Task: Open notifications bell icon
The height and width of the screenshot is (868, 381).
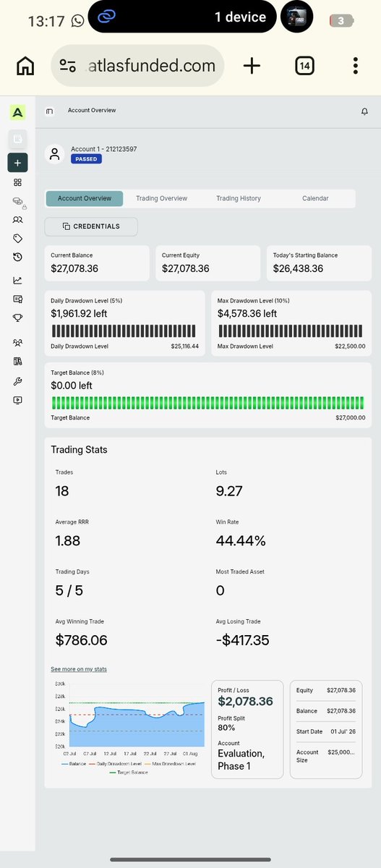Action: (x=364, y=111)
